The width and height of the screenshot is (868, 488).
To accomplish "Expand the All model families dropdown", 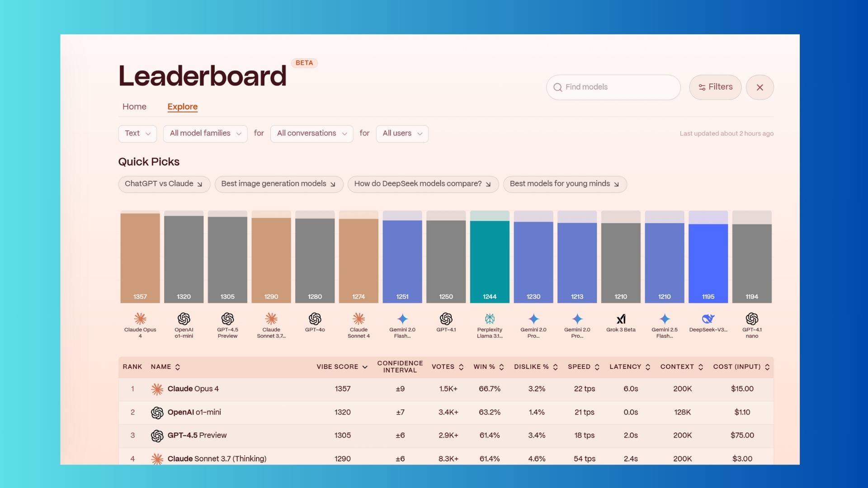I will [205, 133].
